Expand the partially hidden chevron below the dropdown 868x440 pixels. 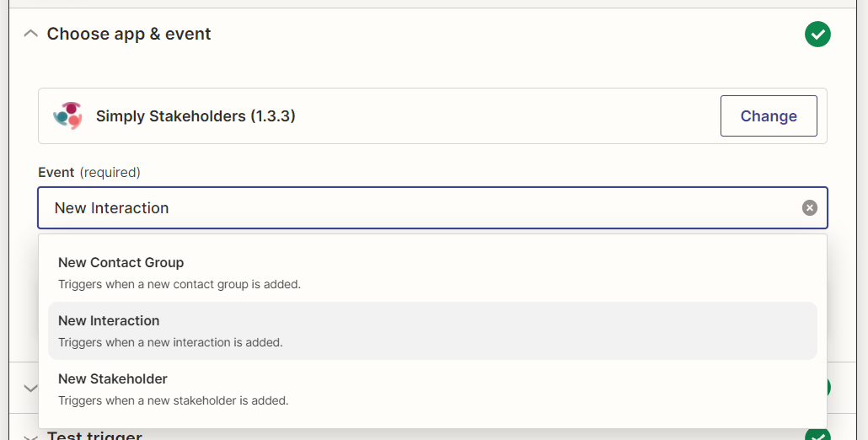[31, 388]
